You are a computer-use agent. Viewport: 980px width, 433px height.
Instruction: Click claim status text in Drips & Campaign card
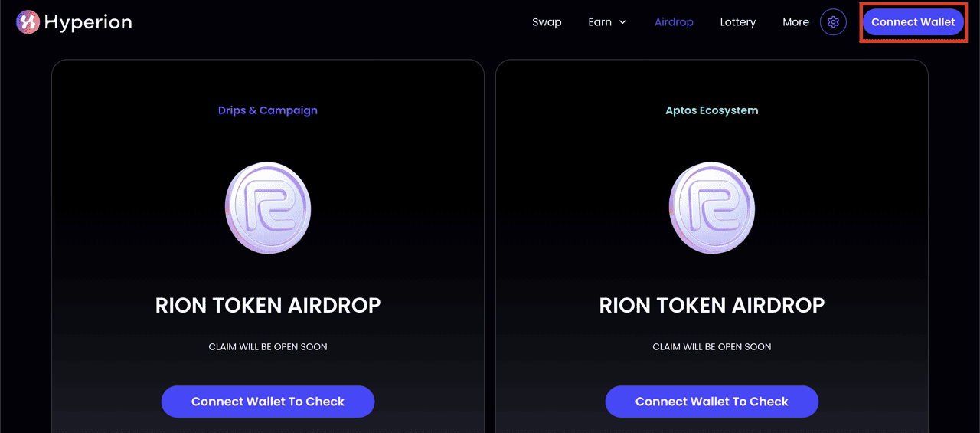pos(268,347)
